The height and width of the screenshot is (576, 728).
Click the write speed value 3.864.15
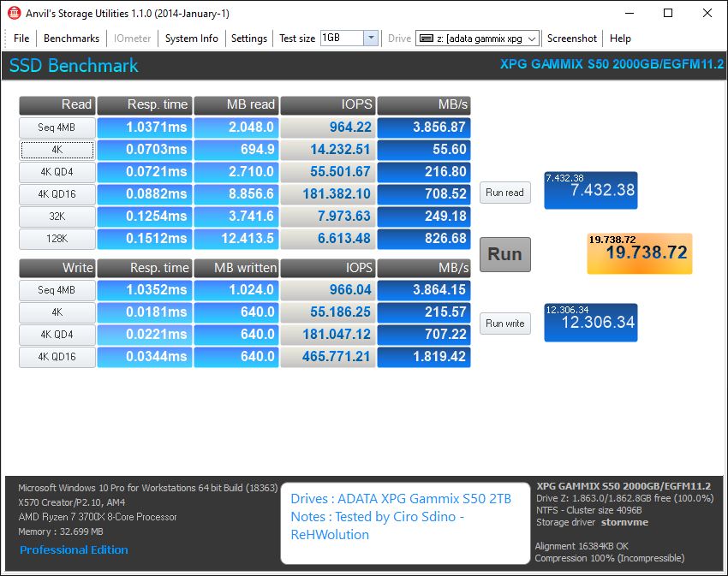(424, 290)
